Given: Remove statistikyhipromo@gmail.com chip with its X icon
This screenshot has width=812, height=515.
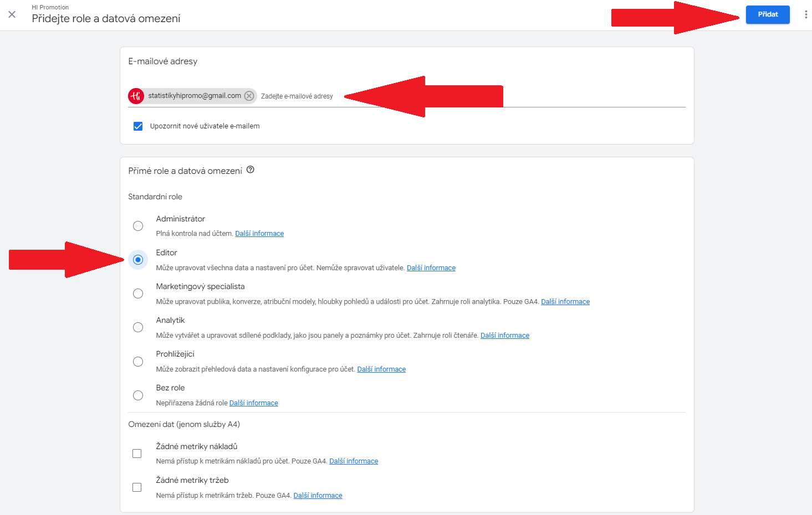Looking at the screenshot, I should [249, 96].
